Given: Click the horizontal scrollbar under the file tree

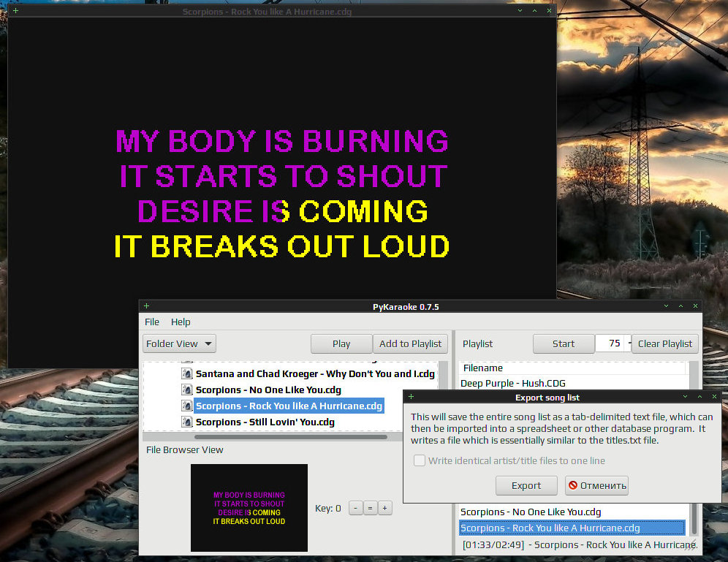Looking at the screenshot, I should tap(291, 437).
